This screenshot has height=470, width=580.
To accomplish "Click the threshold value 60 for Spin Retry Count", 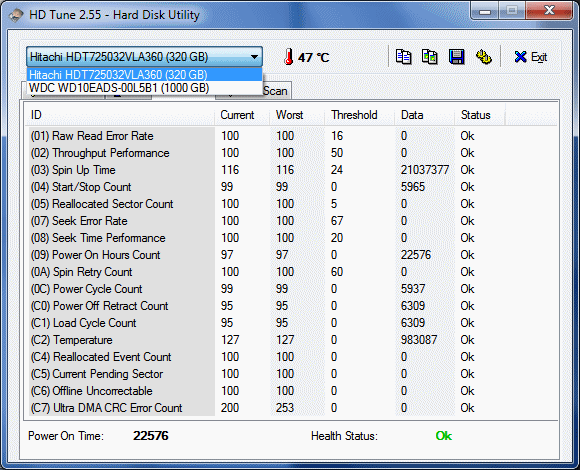I will (x=337, y=272).
